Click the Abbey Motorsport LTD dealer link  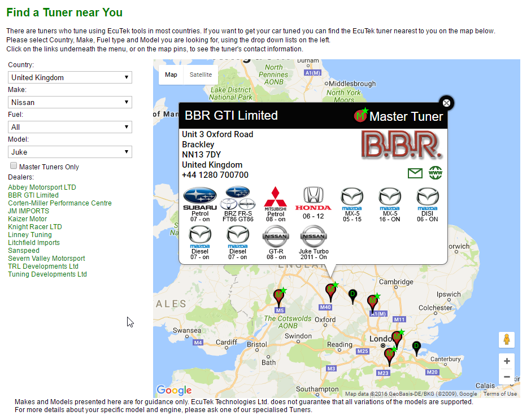42,187
